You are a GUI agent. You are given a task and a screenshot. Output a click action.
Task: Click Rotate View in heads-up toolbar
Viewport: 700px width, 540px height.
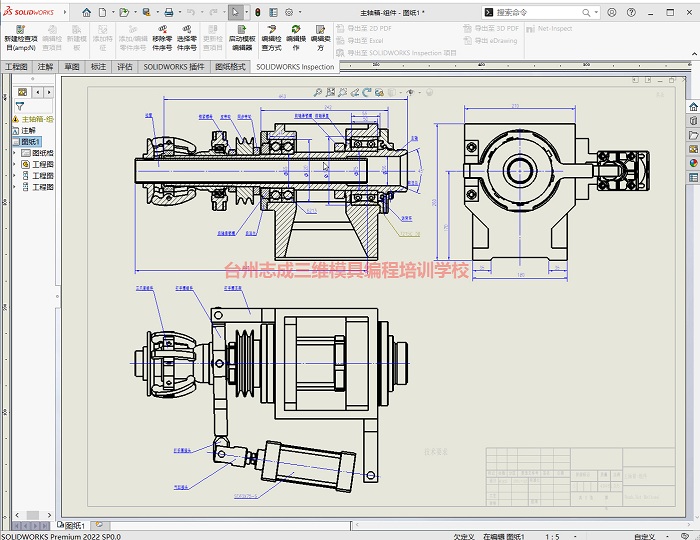367,92
